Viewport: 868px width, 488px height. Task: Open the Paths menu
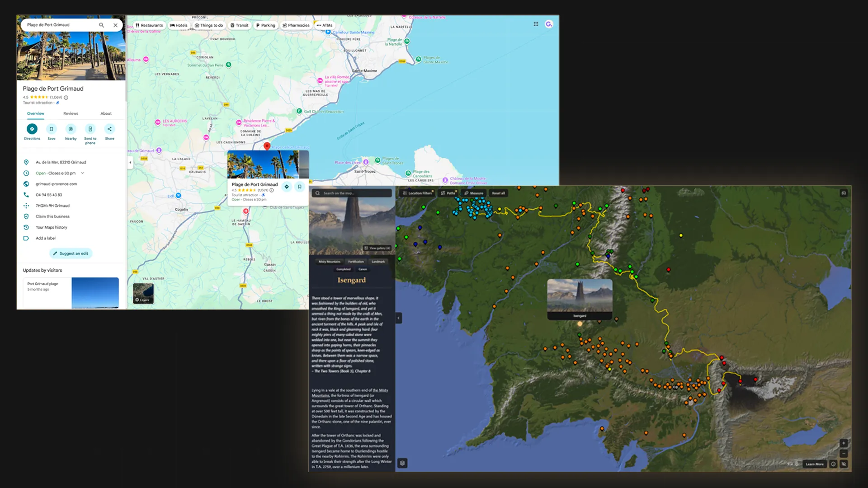pos(448,193)
